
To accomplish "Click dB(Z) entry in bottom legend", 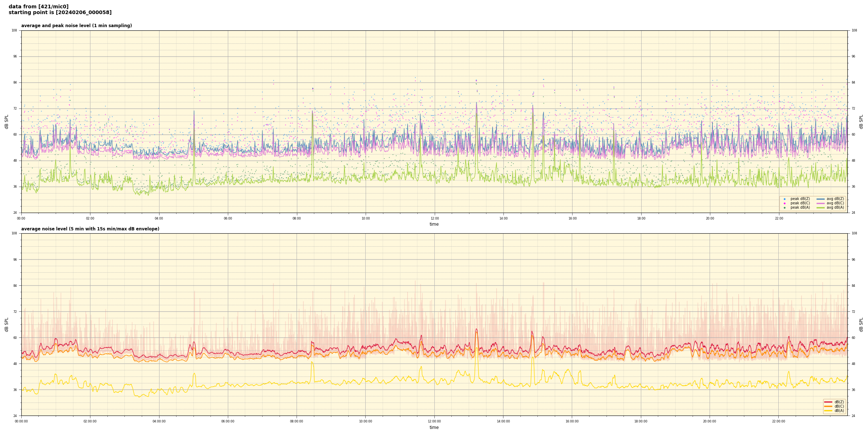I will click(838, 402).
